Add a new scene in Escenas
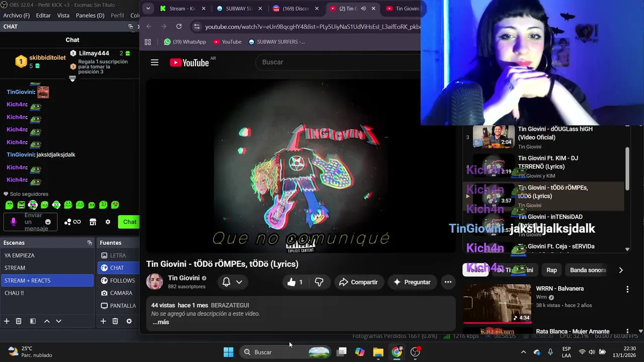The image size is (644, 362). point(7,321)
